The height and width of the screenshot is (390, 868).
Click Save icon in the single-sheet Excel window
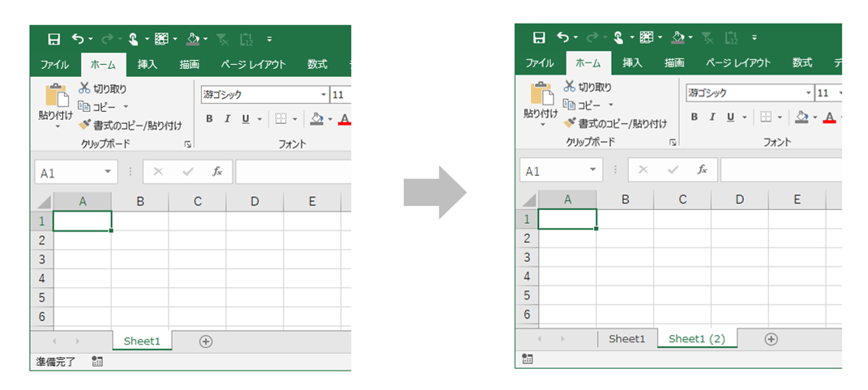(x=54, y=40)
